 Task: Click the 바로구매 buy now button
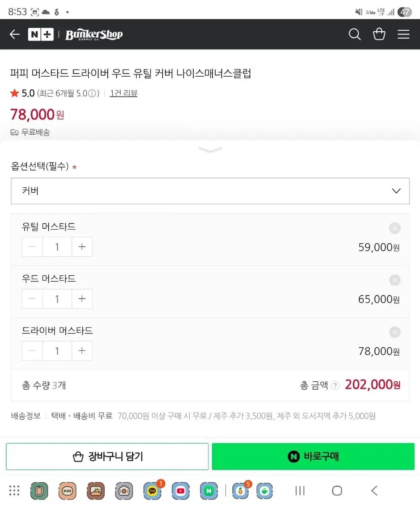[x=313, y=457]
